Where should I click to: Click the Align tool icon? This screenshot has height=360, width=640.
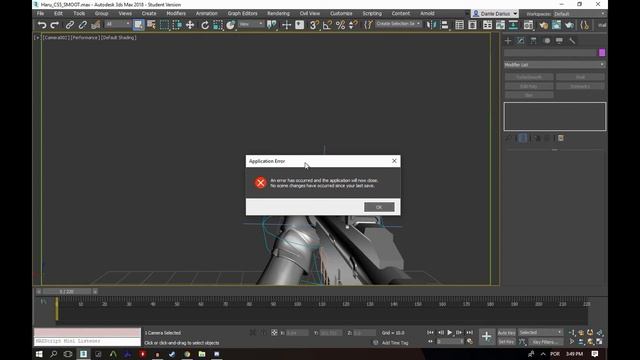444,25
